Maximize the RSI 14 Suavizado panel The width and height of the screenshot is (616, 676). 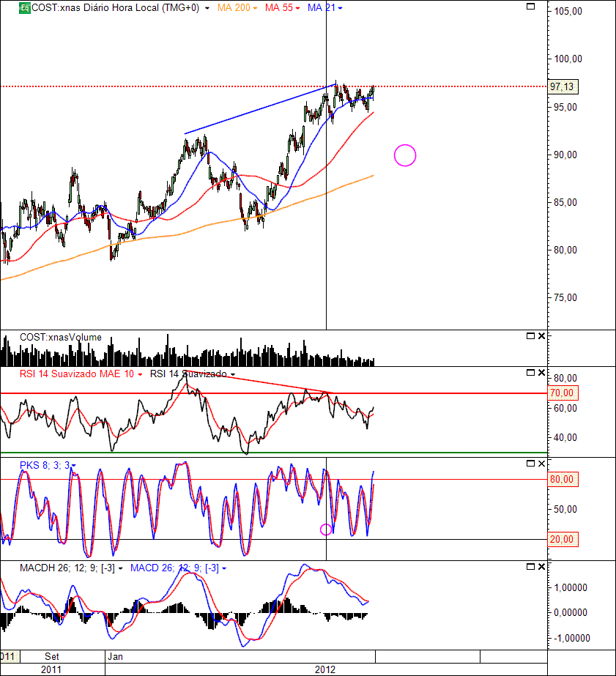530,373
